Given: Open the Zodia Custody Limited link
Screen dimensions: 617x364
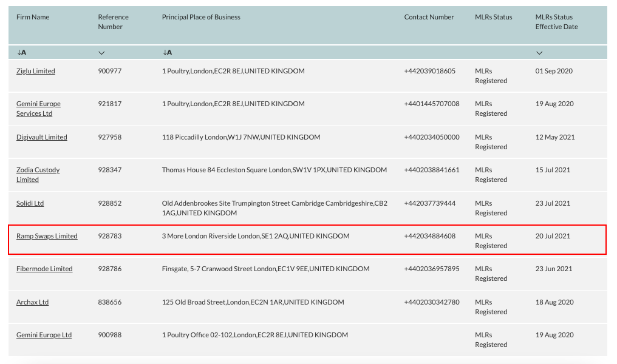Looking at the screenshot, I should pos(38,175).
